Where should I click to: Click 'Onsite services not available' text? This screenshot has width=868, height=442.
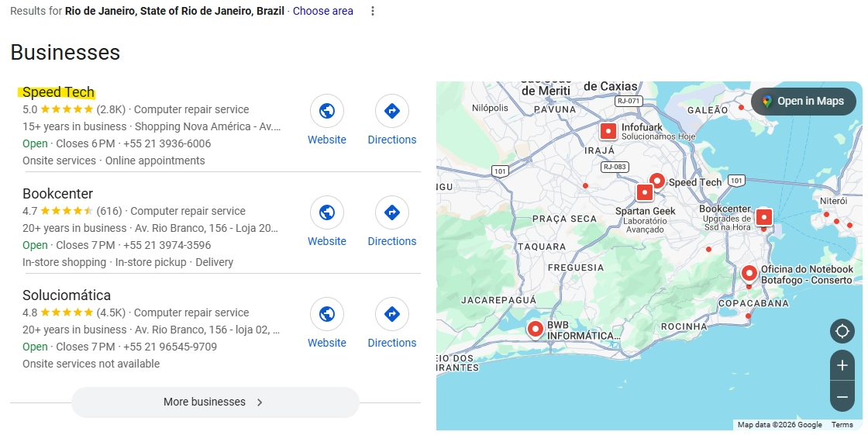(91, 364)
